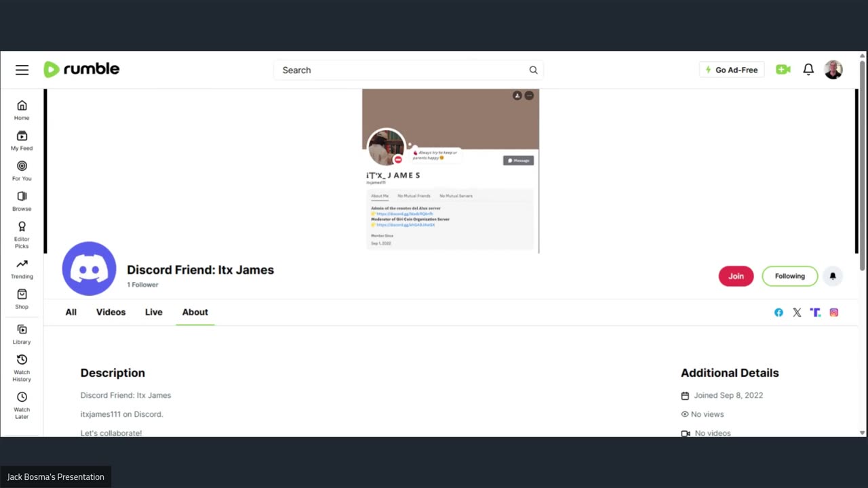Switch to the Videos tab

click(x=111, y=312)
